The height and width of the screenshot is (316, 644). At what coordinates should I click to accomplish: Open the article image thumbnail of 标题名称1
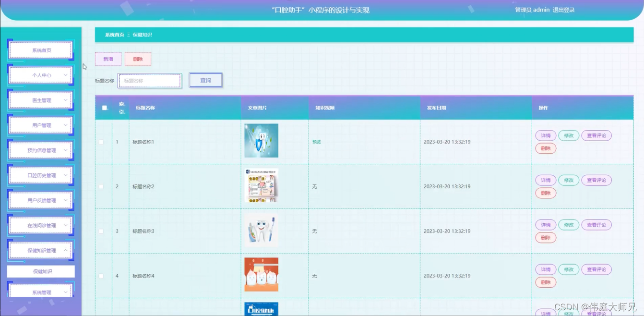pos(261,141)
